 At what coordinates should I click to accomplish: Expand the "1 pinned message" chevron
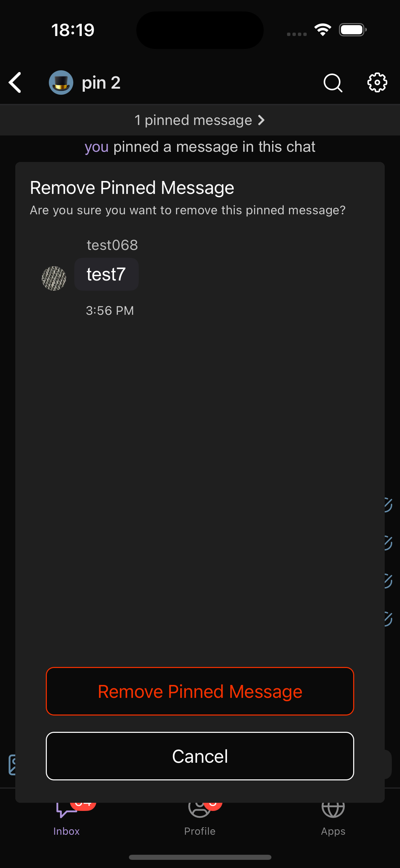(x=261, y=120)
